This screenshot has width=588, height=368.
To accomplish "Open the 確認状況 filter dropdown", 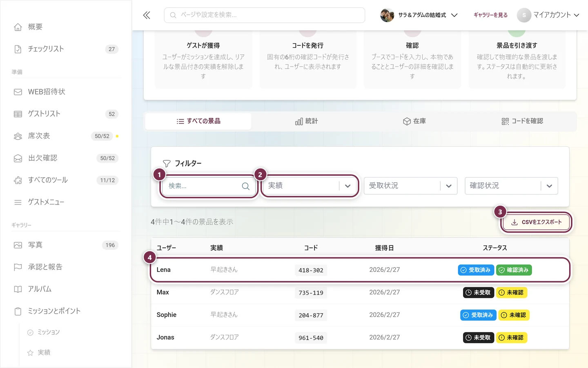I will (x=511, y=186).
